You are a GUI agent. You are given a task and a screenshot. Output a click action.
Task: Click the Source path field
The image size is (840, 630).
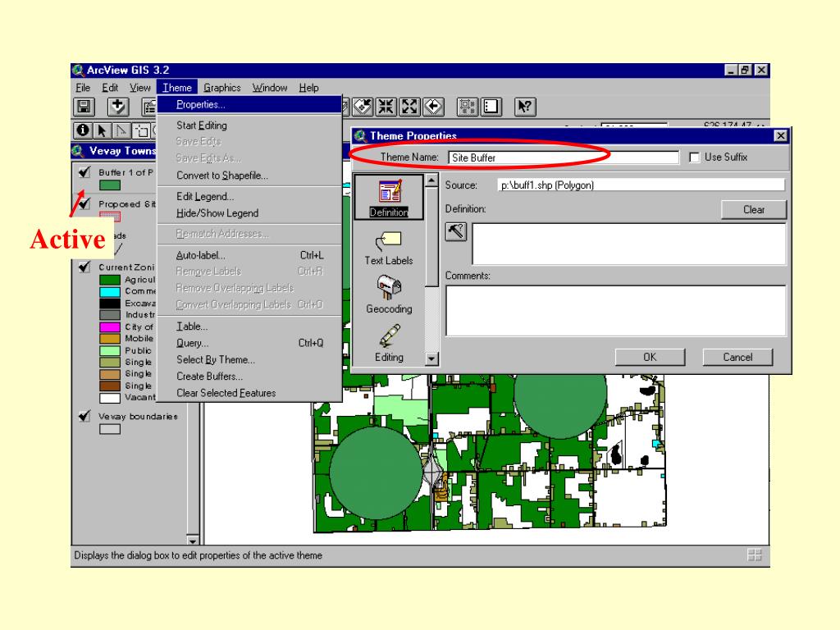coord(641,185)
